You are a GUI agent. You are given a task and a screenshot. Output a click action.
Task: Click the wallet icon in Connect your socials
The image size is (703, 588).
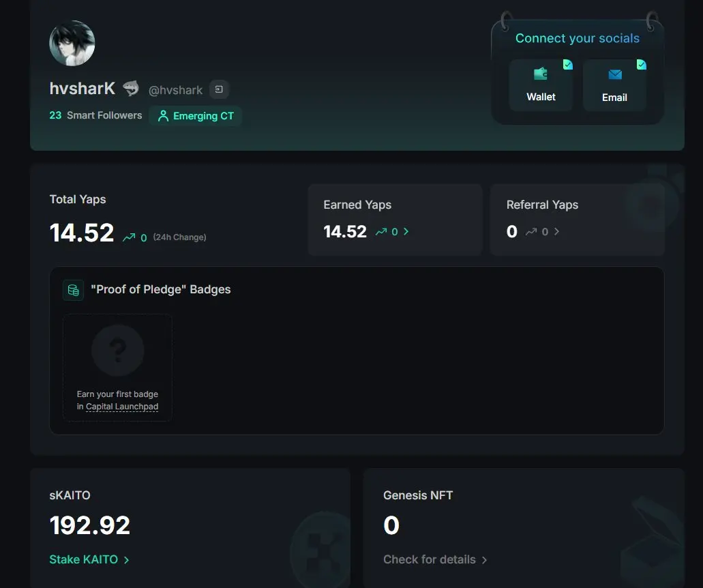[541, 74]
